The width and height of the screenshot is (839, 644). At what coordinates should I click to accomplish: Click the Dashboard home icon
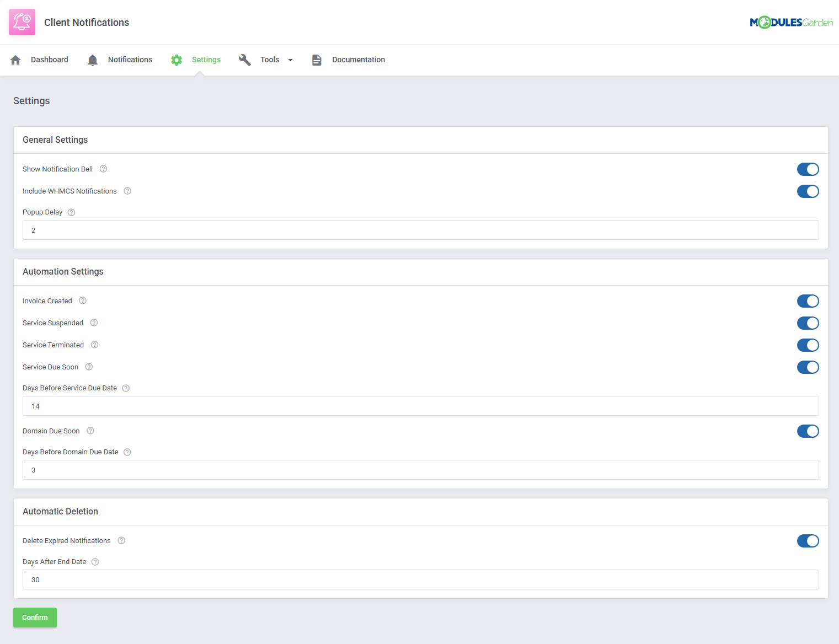pyautogui.click(x=15, y=60)
